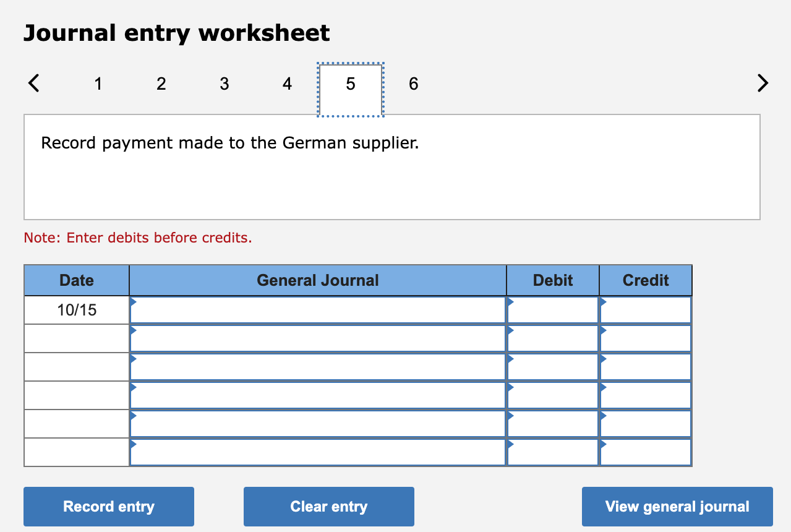Click the second row Credit cell triangle
The height and width of the screenshot is (532, 791).
[x=603, y=330]
